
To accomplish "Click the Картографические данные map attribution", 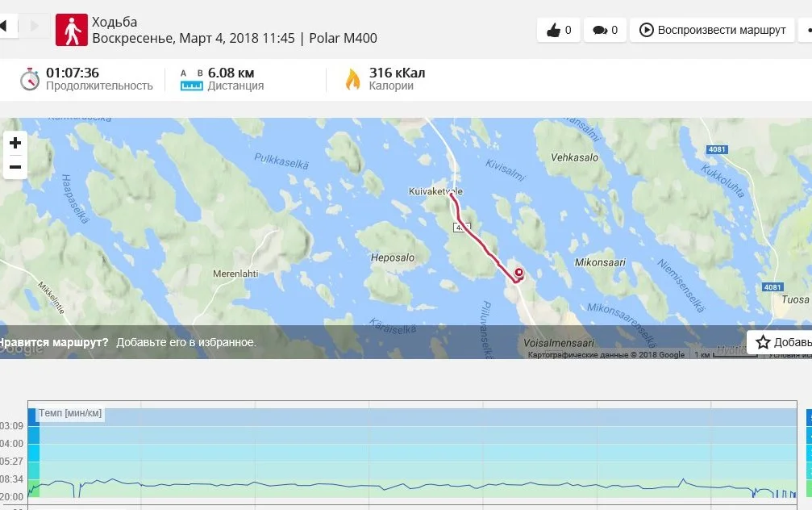I will click(606, 355).
